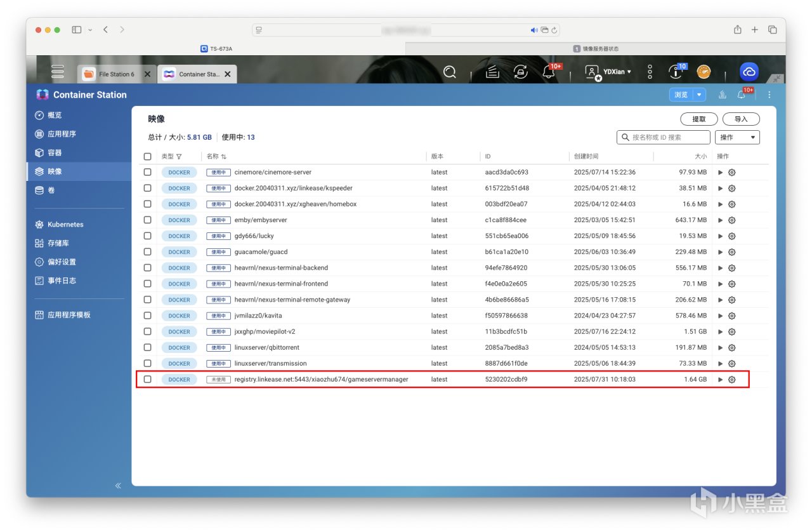Open a new Safari tab
Image resolution: width=812 pixels, height=532 pixels.
click(x=755, y=30)
